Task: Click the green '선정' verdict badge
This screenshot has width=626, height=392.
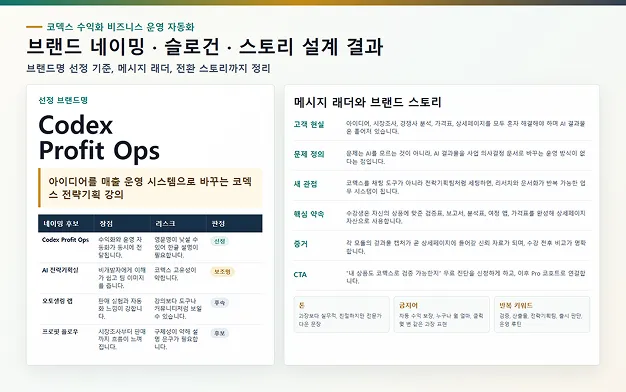Action: (220, 241)
